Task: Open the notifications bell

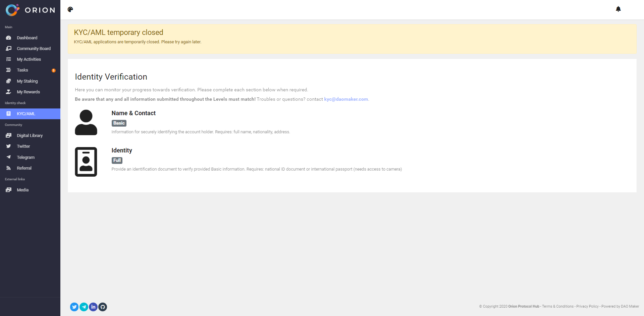Action: [x=618, y=9]
